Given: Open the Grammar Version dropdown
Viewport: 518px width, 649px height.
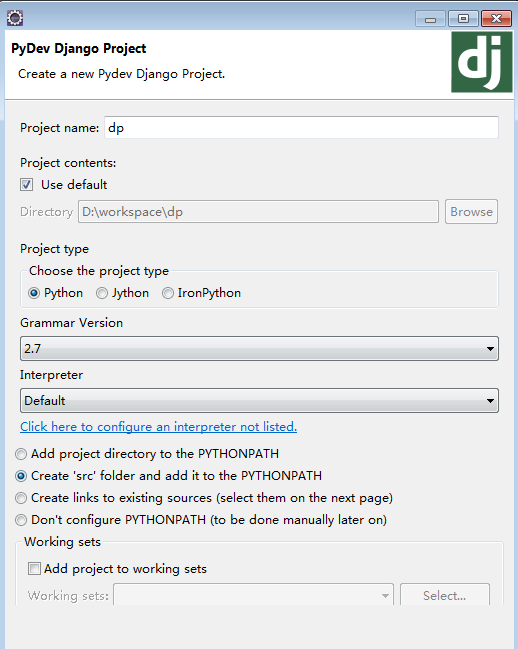Looking at the screenshot, I should tap(259, 349).
